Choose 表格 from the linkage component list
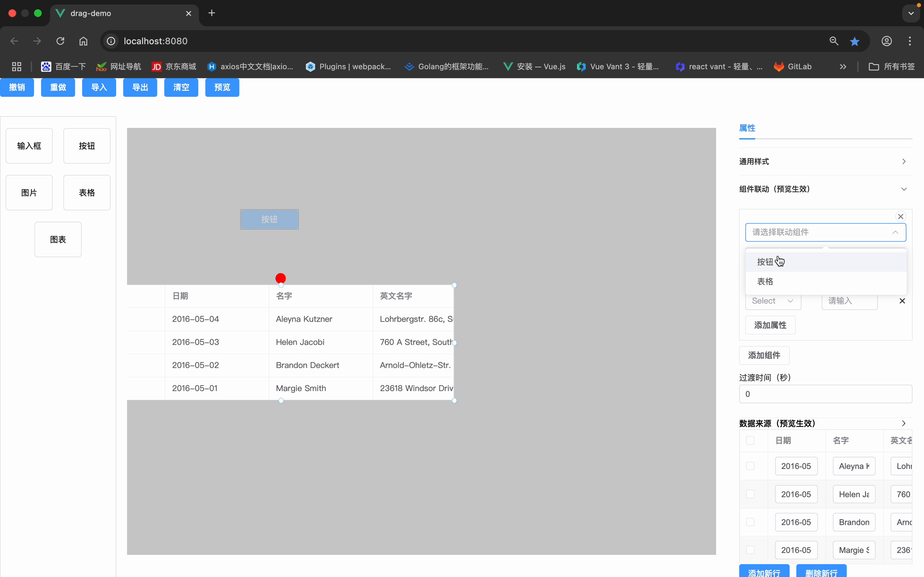924x577 pixels. [x=765, y=281]
